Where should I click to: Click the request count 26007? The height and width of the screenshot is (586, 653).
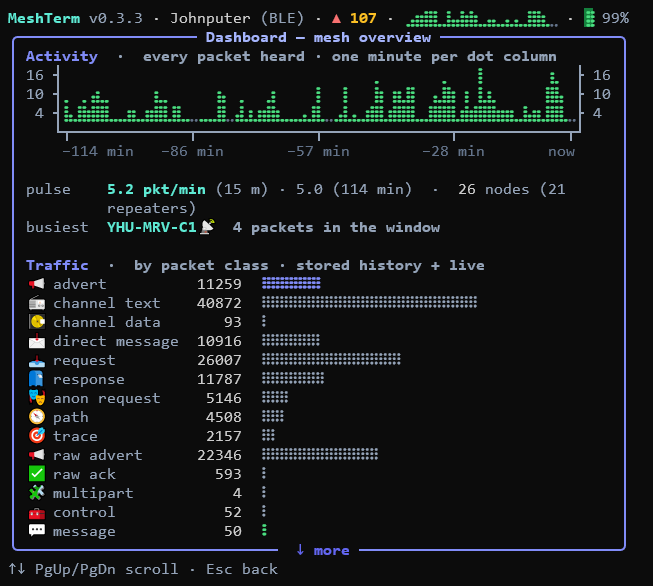point(219,360)
